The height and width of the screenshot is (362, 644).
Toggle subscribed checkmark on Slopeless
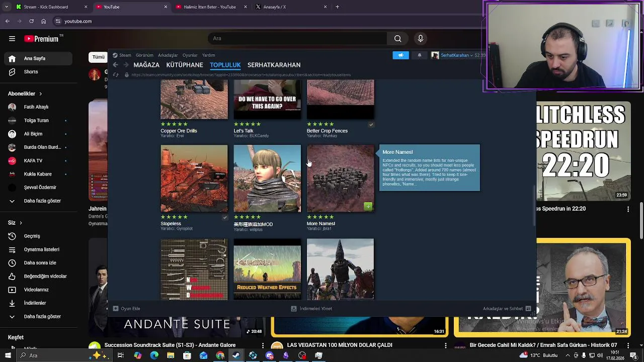(x=225, y=217)
